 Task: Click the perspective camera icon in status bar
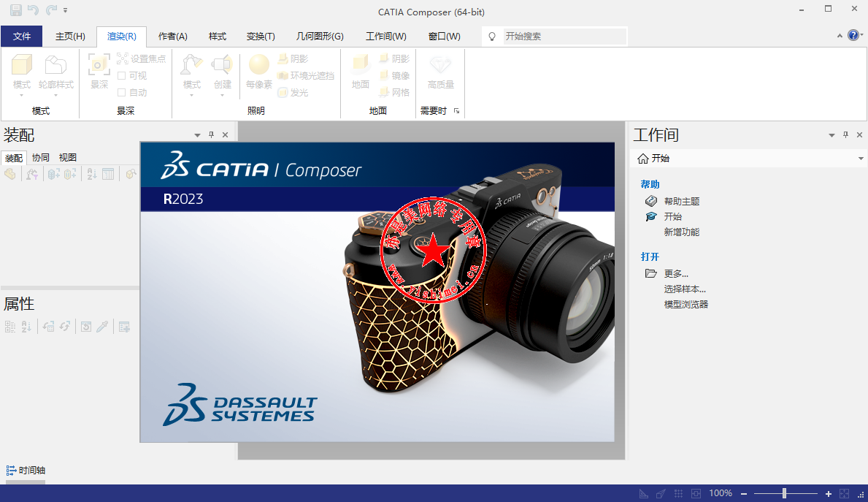pyautogui.click(x=661, y=494)
